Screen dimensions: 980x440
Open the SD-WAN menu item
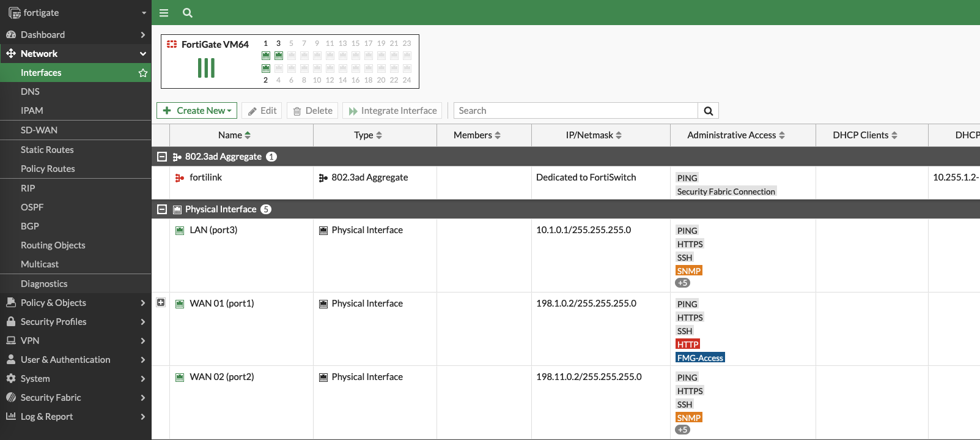click(39, 130)
